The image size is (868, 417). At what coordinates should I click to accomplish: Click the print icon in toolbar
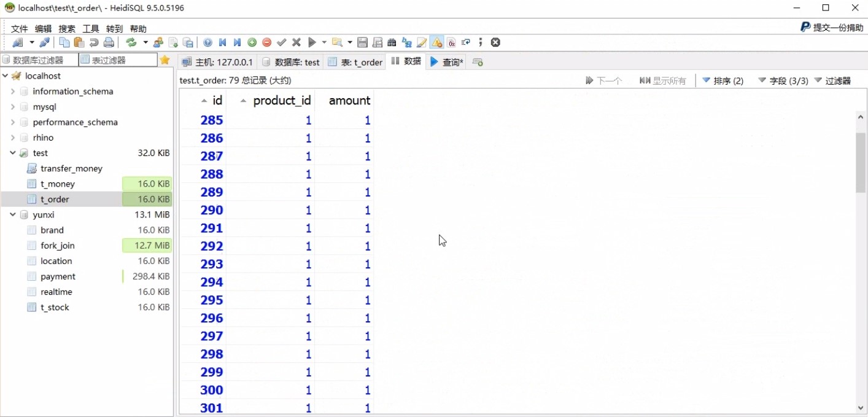(109, 42)
